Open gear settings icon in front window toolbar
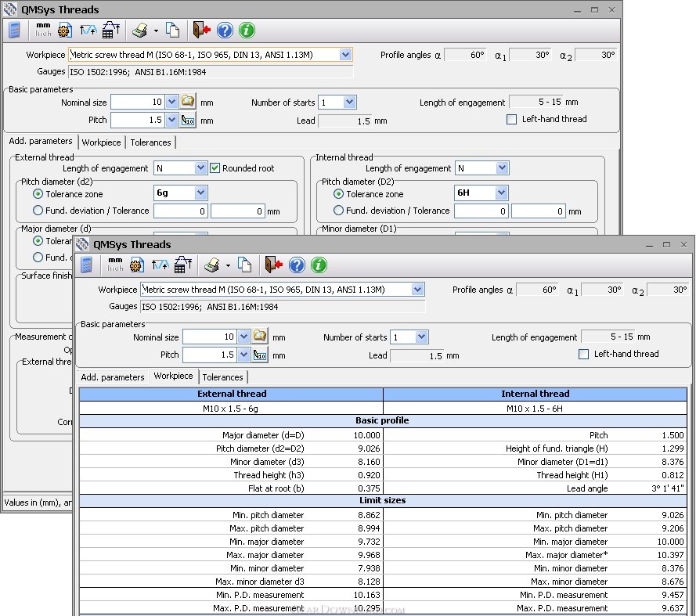Viewport: 696px width, 616px height. click(137, 265)
